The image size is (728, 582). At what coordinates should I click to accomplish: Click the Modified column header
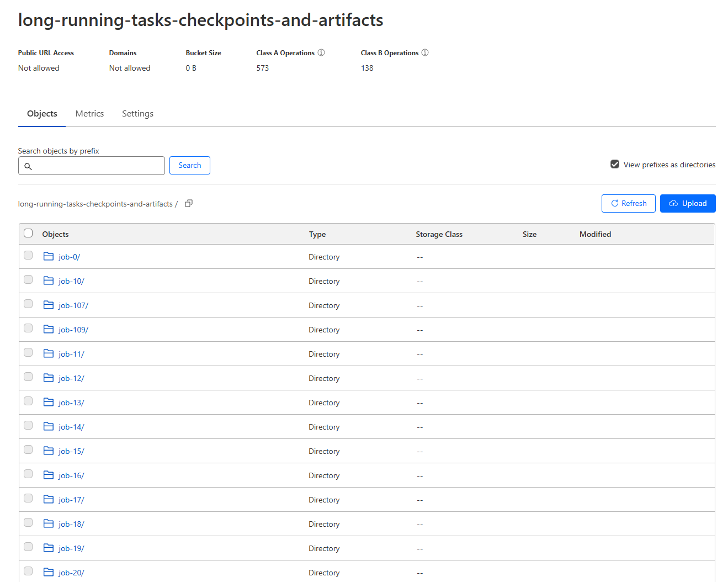coord(595,234)
